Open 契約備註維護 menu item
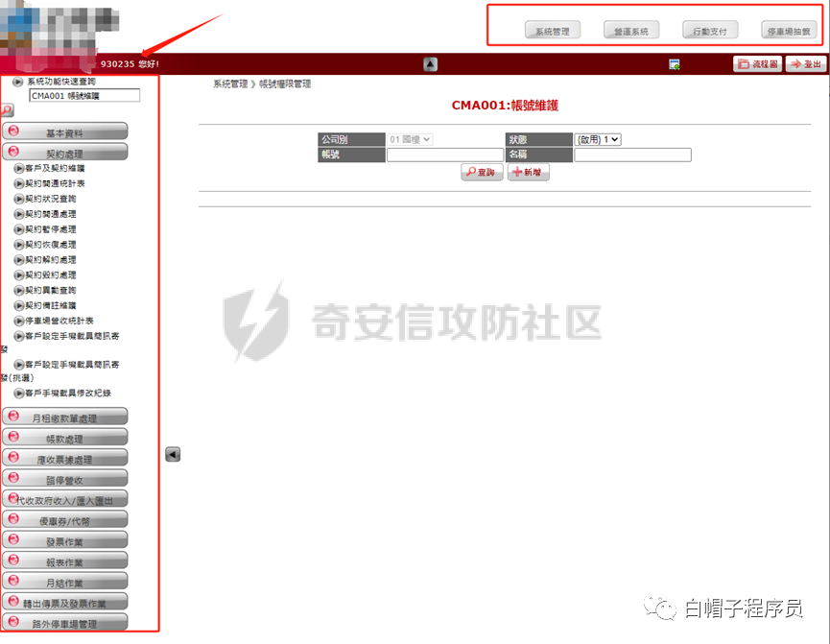 50,305
